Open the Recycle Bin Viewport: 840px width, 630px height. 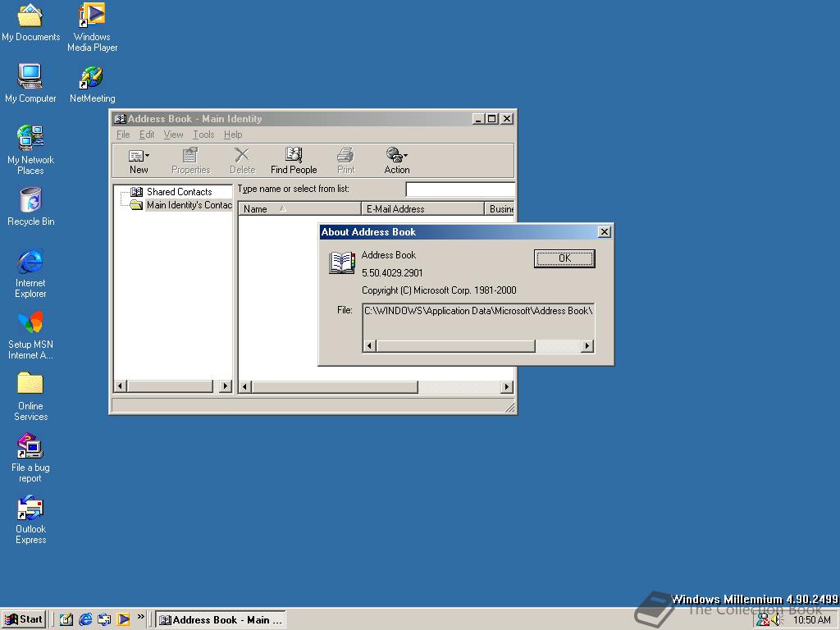point(30,206)
